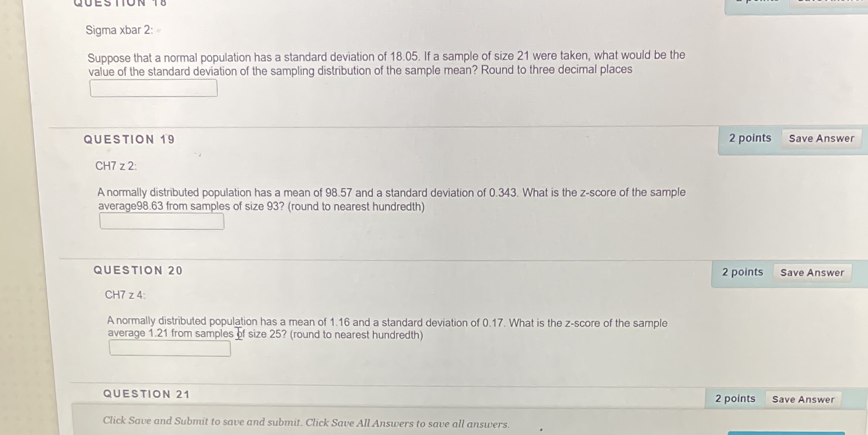
Task: Select the QUESTION 19 heading text
Action: (129, 139)
